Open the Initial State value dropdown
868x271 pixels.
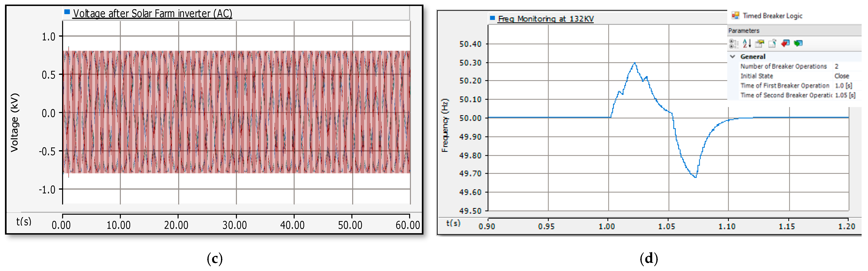(842, 76)
